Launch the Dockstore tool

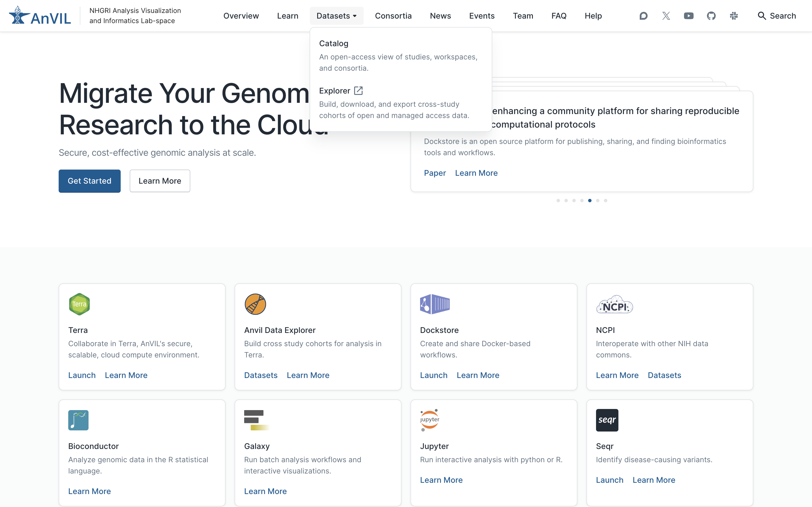[x=434, y=375]
